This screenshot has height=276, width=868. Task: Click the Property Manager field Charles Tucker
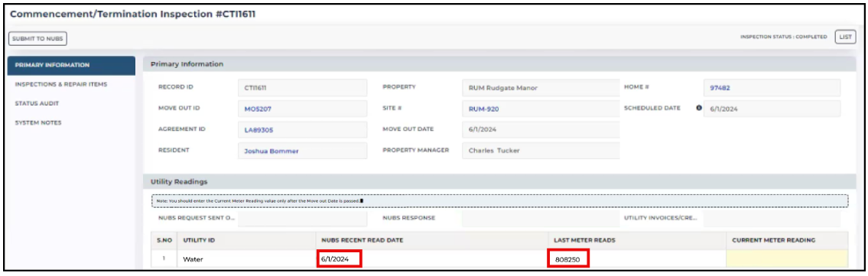541,151
